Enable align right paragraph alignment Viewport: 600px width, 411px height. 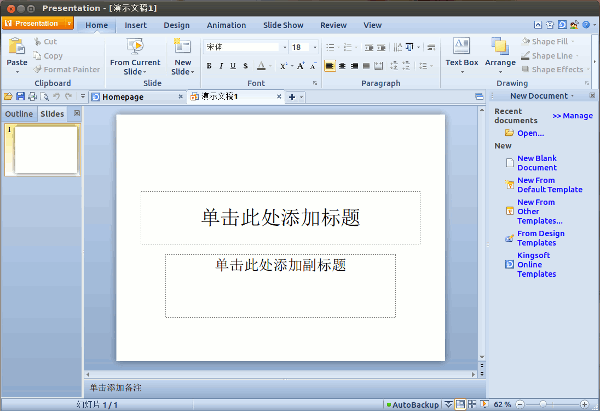354,66
